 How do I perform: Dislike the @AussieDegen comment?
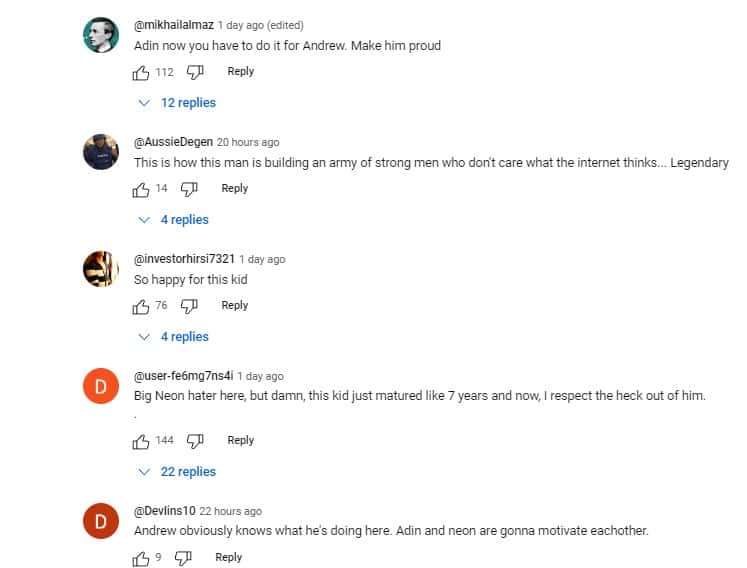click(190, 189)
